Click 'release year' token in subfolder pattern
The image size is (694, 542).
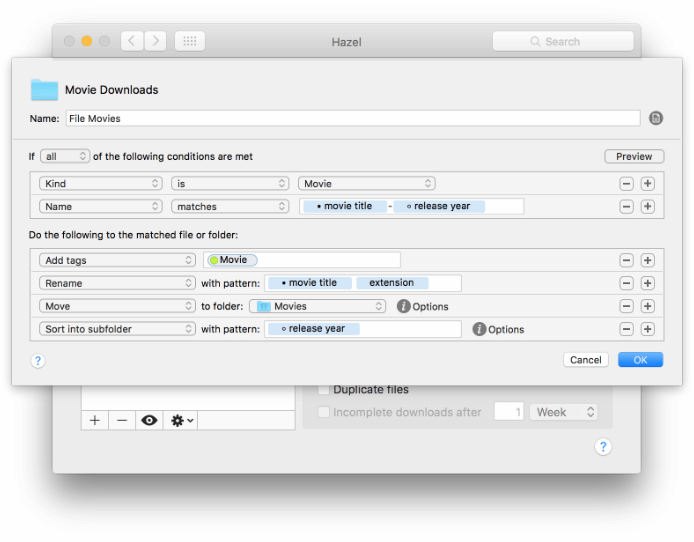pos(314,329)
